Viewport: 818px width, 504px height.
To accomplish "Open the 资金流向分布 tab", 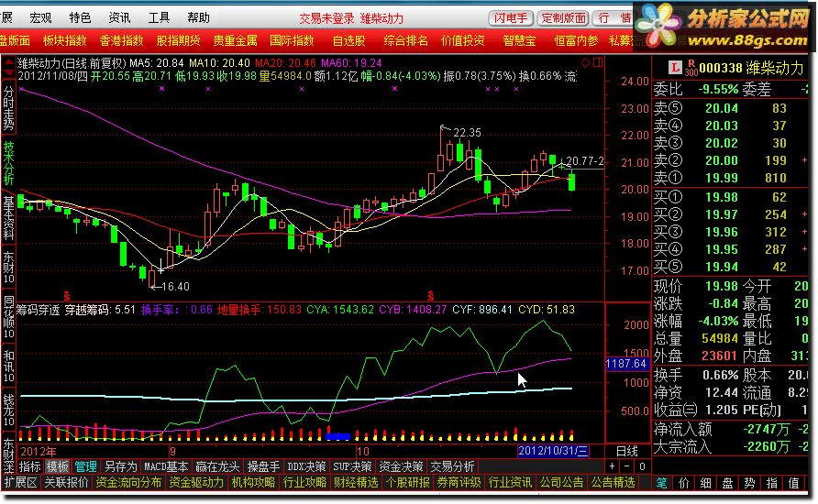I will pyautogui.click(x=128, y=483).
